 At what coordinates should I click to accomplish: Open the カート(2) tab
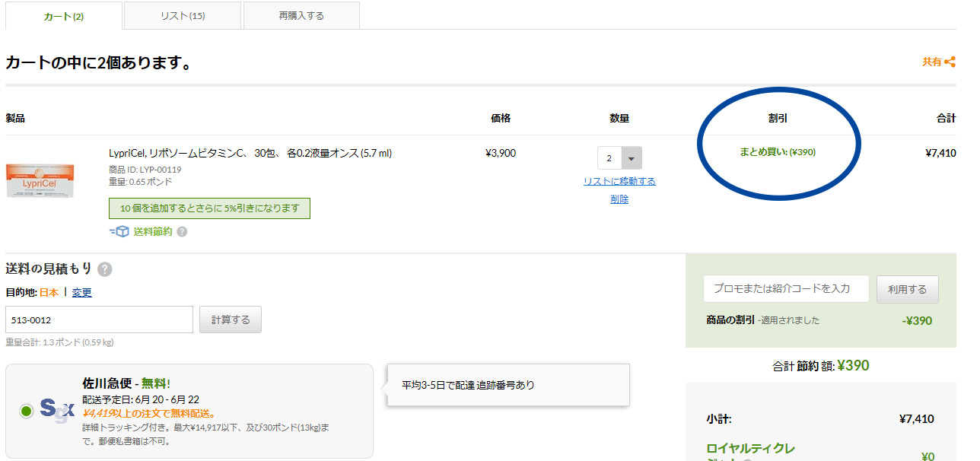click(64, 16)
